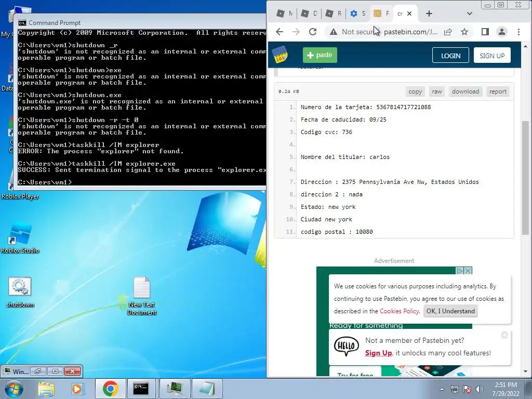Close the minimized Win... window
The image size is (532, 399).
[x=72, y=371]
